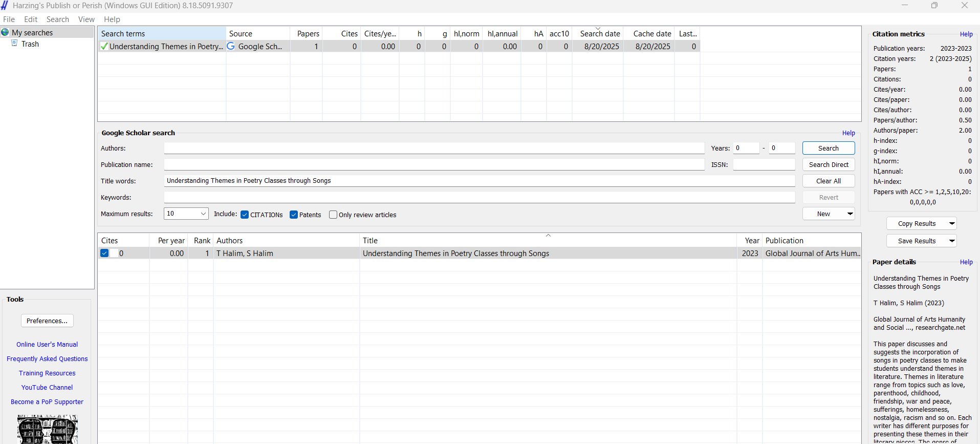Disable the CITATIONs include checkbox

(245, 215)
